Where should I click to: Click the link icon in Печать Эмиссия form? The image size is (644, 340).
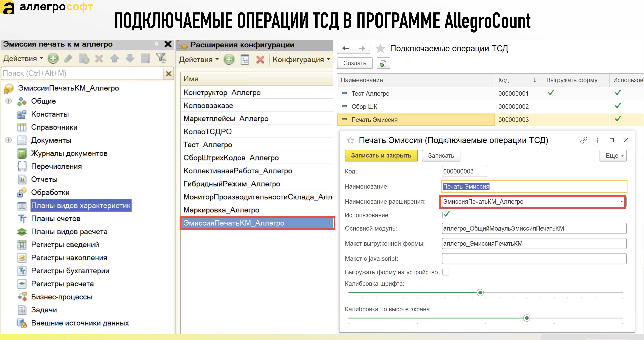[x=583, y=140]
